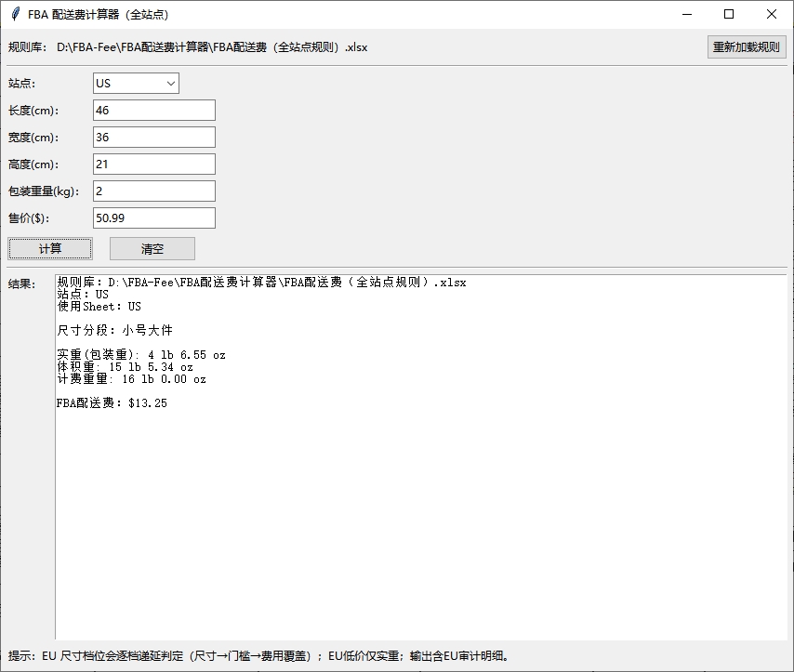Click into the 宽度(cm) field
The width and height of the screenshot is (794, 672).
pos(154,138)
